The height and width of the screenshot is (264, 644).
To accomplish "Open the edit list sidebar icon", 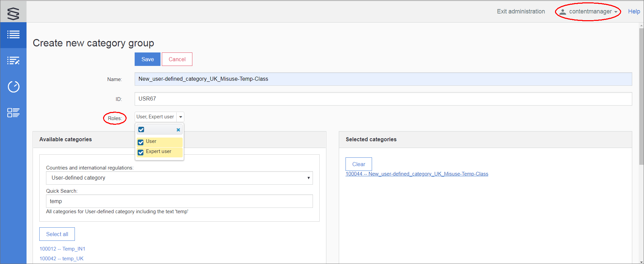I will point(13,61).
